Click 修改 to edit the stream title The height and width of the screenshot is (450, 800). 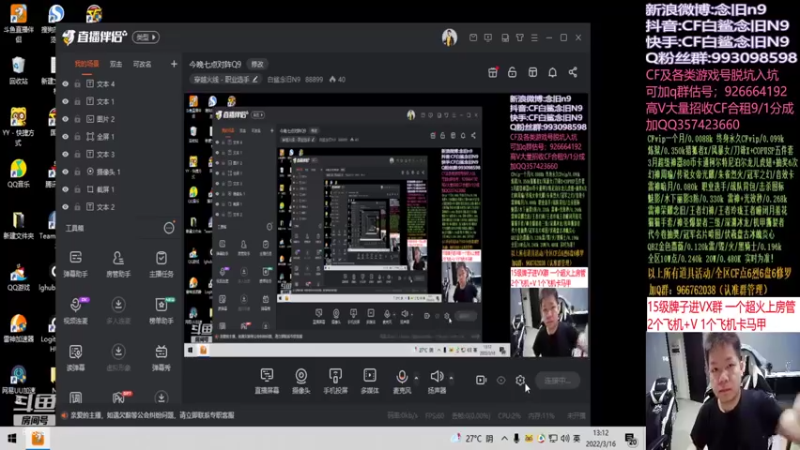click(257, 64)
